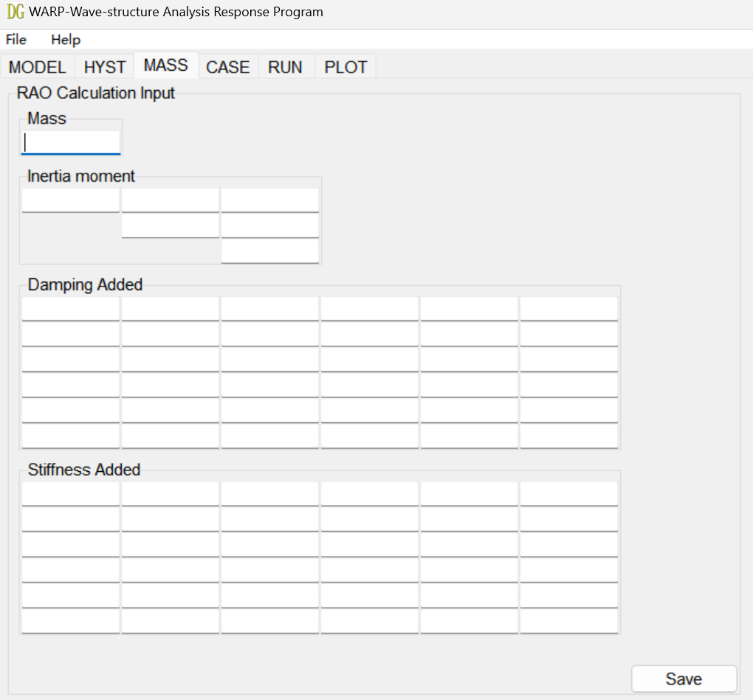Screen dimensions: 753x700
Task: Select the MASS tab
Action: point(165,65)
